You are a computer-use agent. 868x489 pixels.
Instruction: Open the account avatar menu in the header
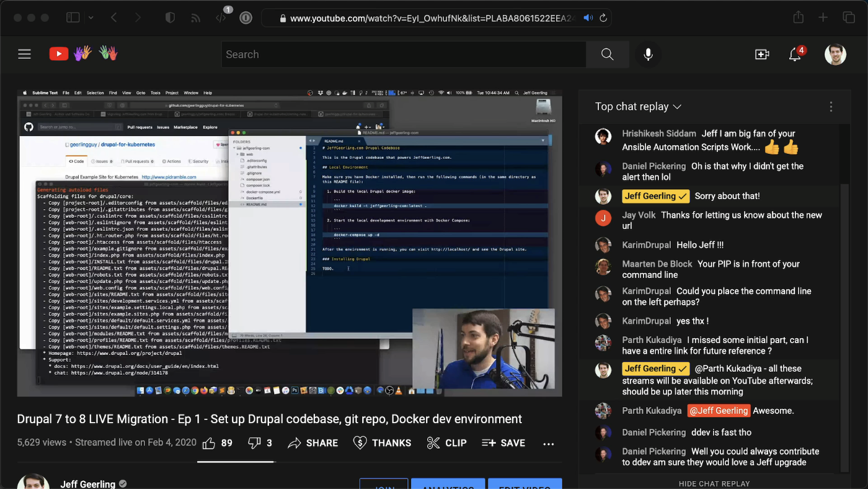click(835, 54)
